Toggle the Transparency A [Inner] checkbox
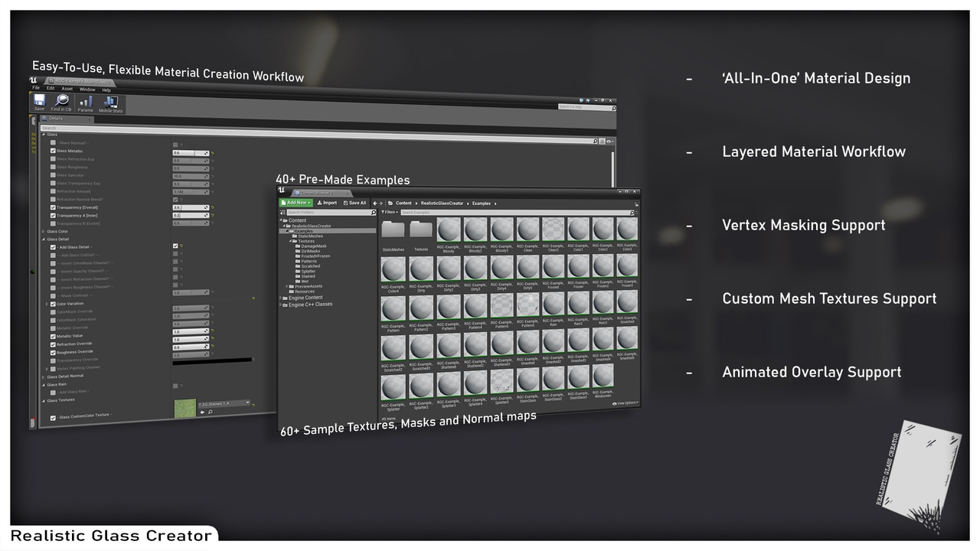The image size is (980, 551). pyautogui.click(x=53, y=216)
